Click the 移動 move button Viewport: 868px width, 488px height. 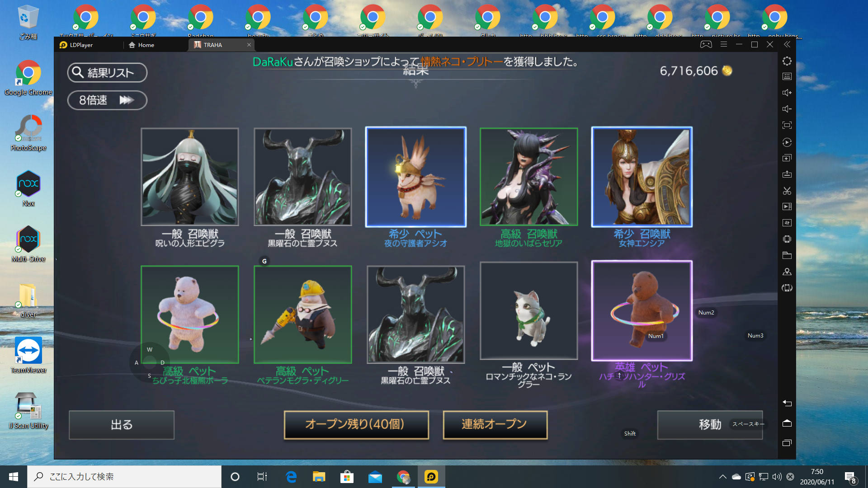click(x=710, y=425)
